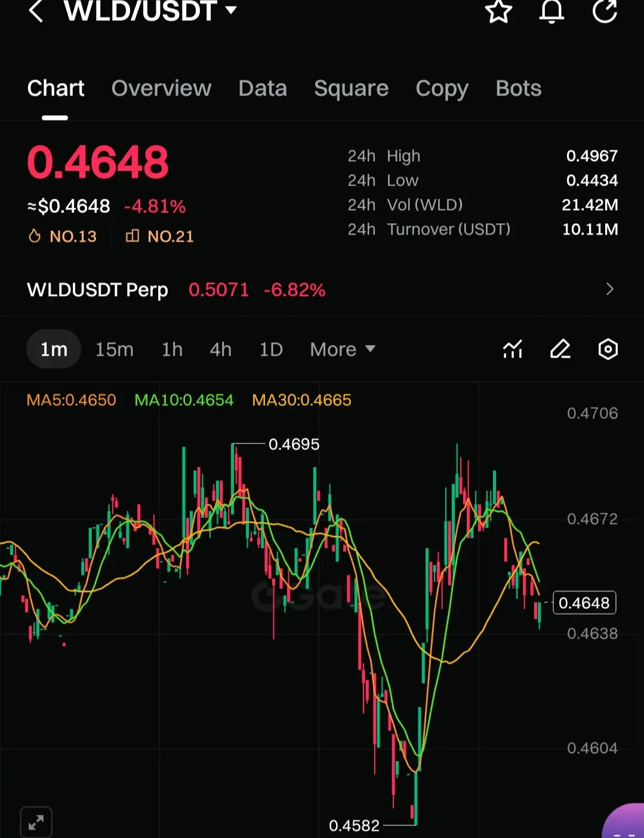This screenshot has width=644, height=838.
Task: Tap the 24h Vol (WLD) value 21.42M
Action: point(590,205)
